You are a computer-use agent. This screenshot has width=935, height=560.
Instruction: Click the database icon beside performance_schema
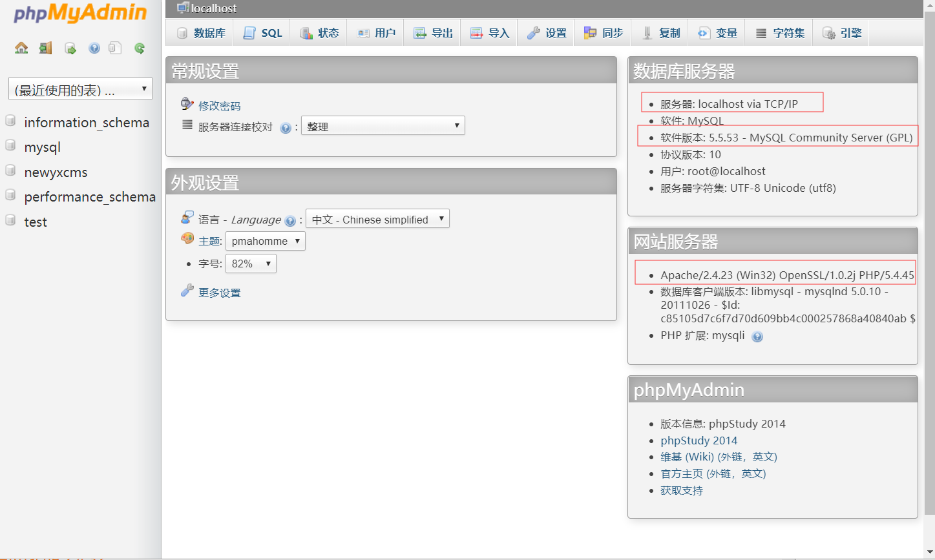pyautogui.click(x=10, y=195)
